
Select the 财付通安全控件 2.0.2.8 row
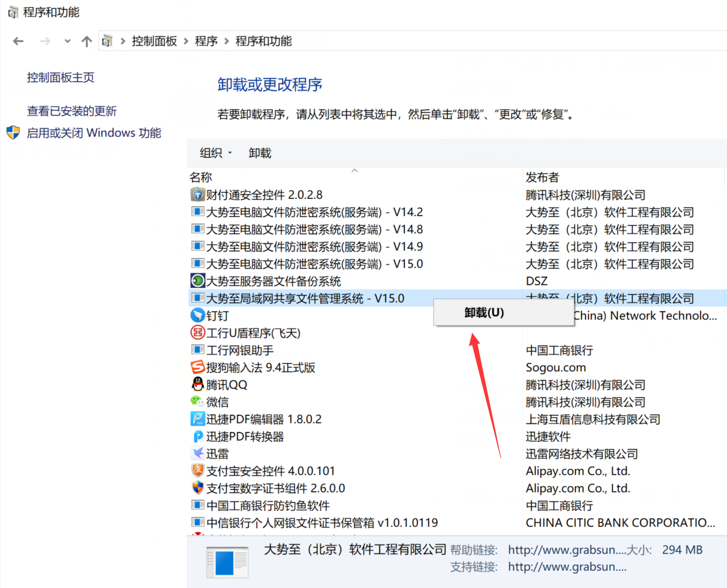(x=457, y=195)
